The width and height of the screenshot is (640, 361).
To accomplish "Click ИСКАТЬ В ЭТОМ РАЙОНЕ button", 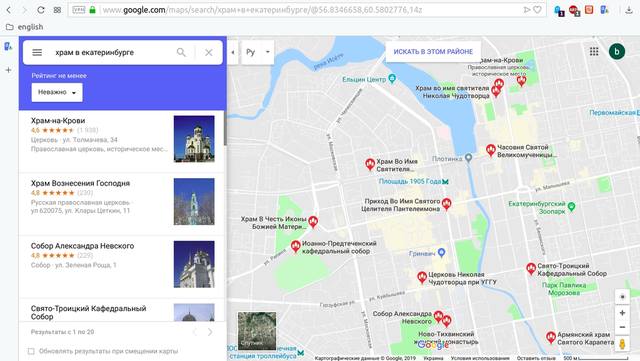I will pyautogui.click(x=433, y=52).
